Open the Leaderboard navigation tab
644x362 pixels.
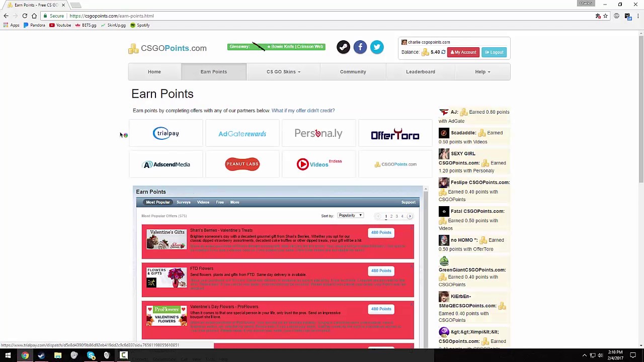click(x=421, y=72)
